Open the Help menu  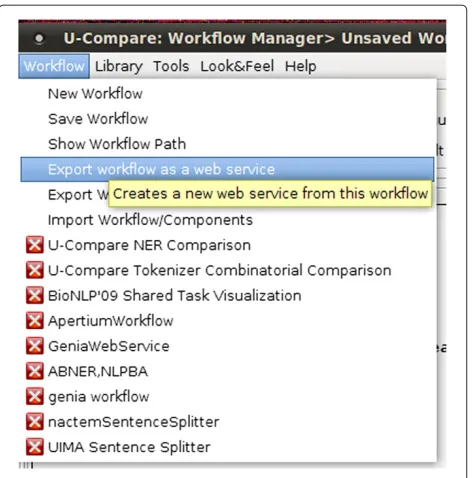(x=300, y=66)
